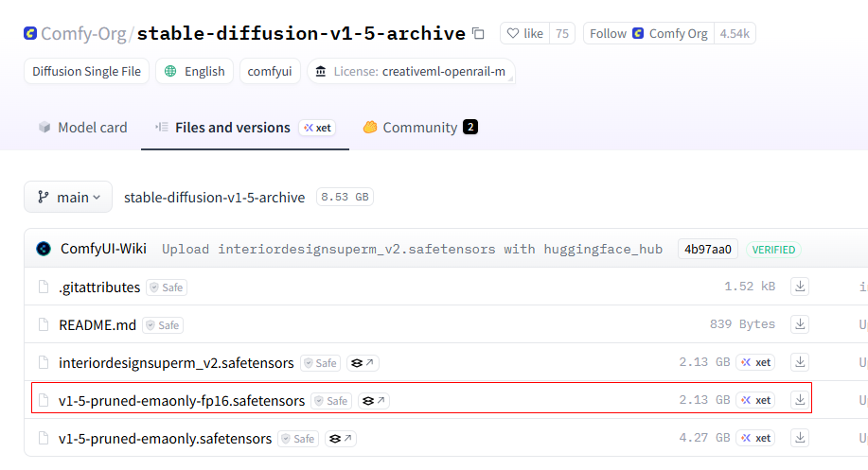
Task: Download interiordesignsuperm_v2.safetensors
Action: click(x=800, y=362)
